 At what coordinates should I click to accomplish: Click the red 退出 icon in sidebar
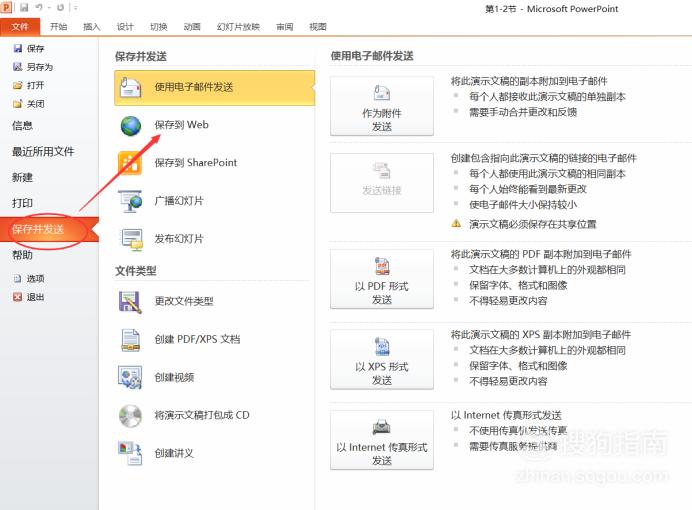17,297
